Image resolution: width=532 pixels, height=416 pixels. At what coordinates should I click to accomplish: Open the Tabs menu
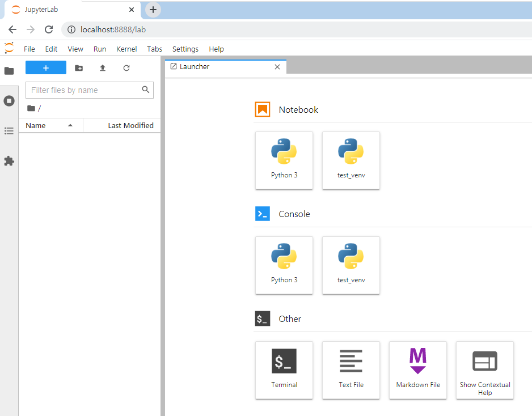(154, 49)
